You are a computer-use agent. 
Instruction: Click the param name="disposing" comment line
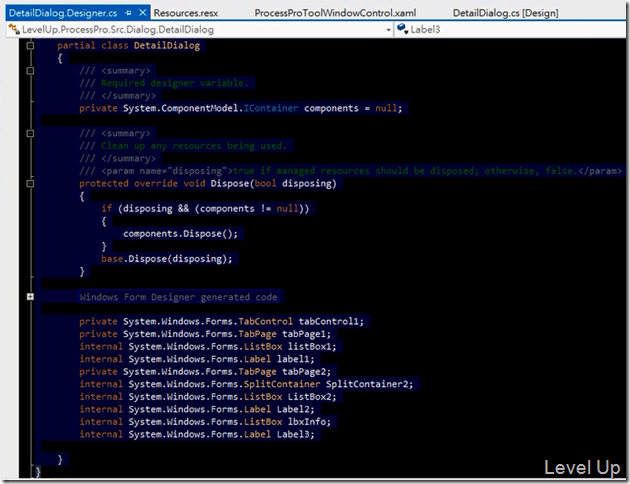350,171
